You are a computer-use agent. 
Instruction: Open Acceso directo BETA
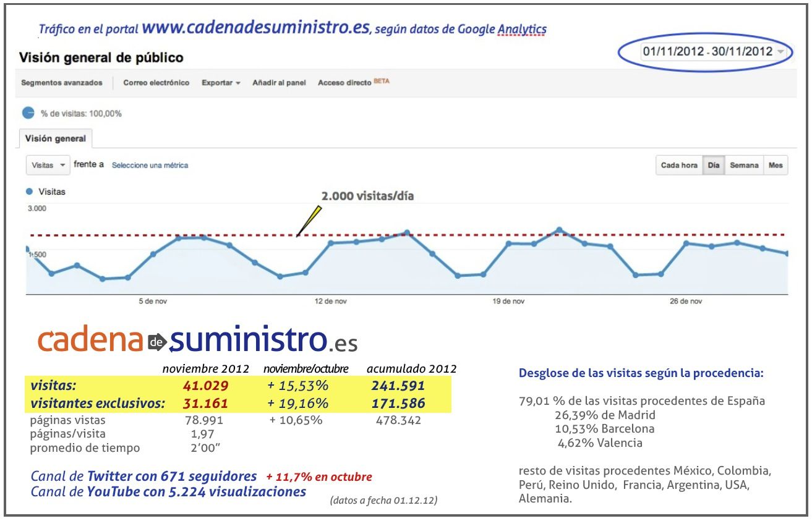[x=353, y=83]
